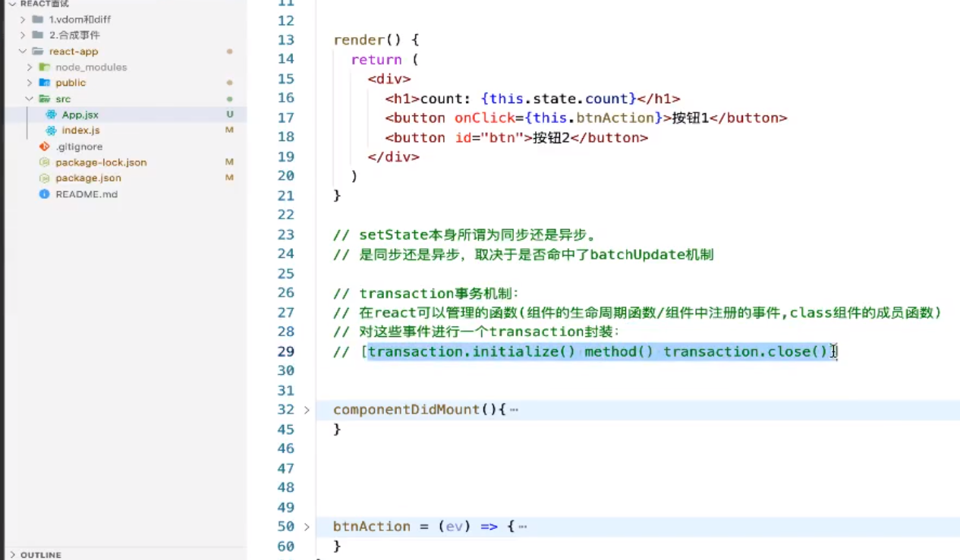The image size is (960, 560).
Task: Expand the 2.合成事件 folder
Action: [21, 35]
